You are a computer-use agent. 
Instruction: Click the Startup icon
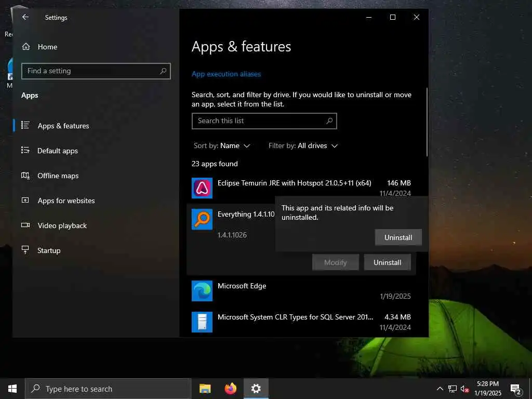click(25, 250)
